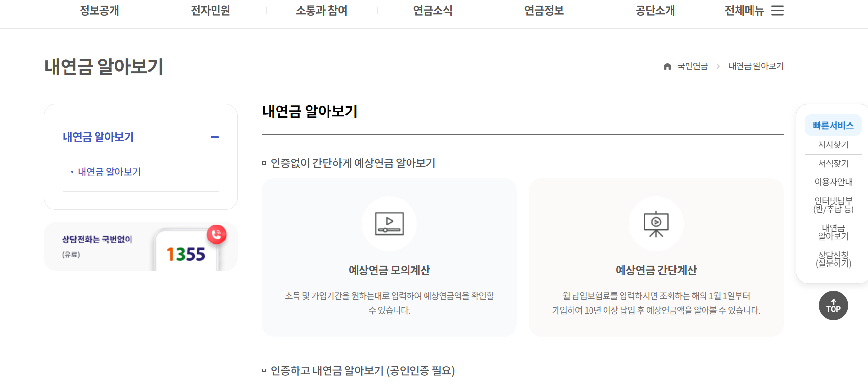Click 빠른서비스 quick menu header
The width and height of the screenshot is (868, 385).
pyautogui.click(x=833, y=126)
